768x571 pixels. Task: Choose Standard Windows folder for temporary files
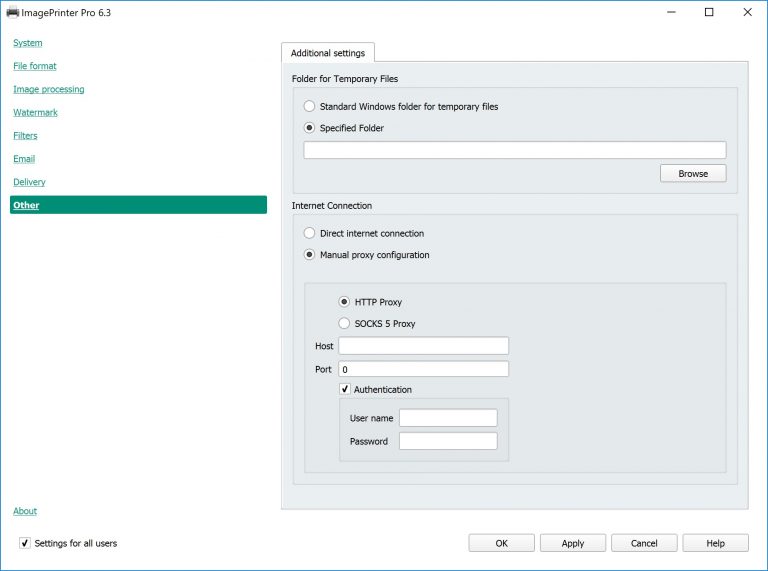(x=401, y=106)
